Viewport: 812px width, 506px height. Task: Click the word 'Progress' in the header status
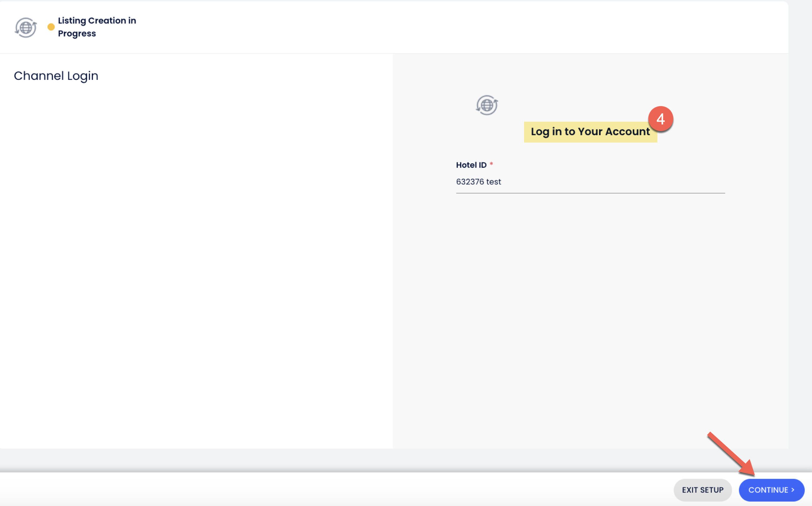(77, 34)
